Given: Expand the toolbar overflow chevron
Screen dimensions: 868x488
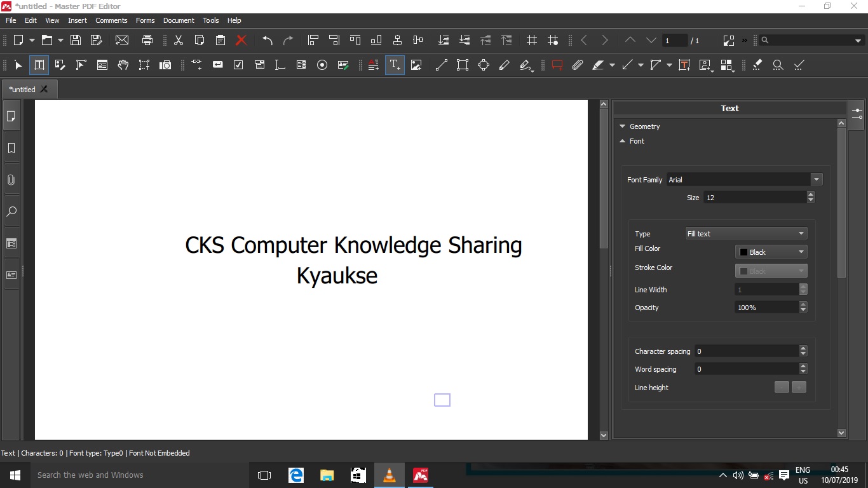Looking at the screenshot, I should tap(745, 40).
